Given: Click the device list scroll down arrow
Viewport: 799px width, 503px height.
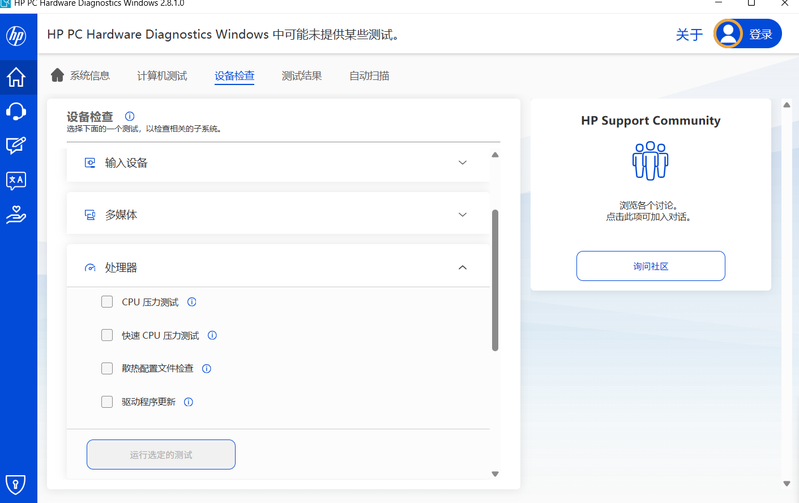Looking at the screenshot, I should 495,474.
